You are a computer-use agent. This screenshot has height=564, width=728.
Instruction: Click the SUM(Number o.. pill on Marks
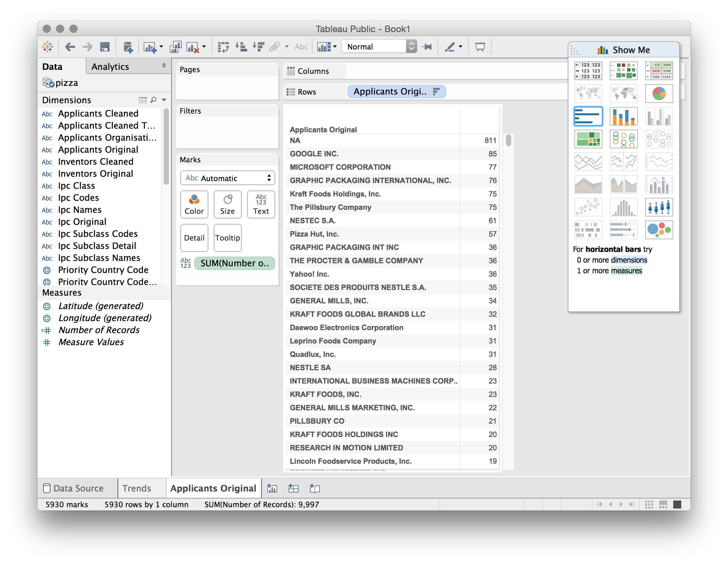(234, 263)
